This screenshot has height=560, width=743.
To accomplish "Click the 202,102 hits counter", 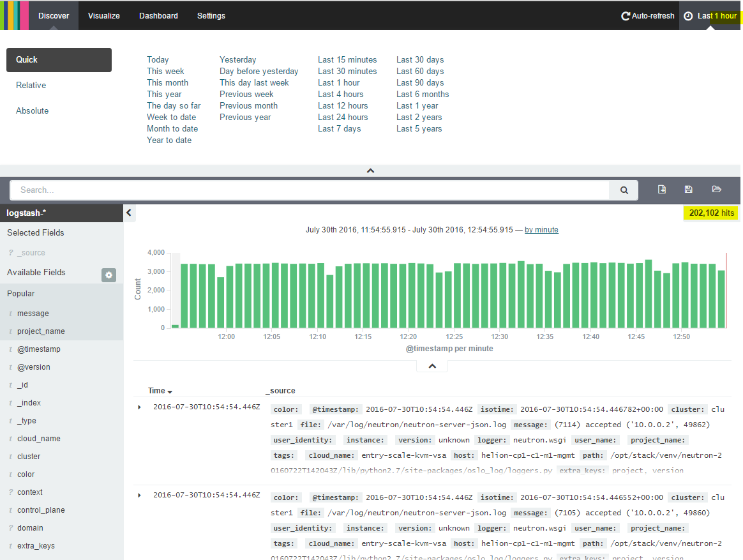I will coord(711,213).
